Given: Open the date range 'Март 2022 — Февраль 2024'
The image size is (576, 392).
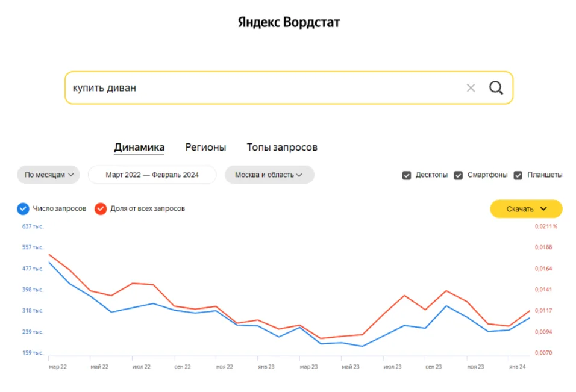Looking at the screenshot, I should pos(152,175).
